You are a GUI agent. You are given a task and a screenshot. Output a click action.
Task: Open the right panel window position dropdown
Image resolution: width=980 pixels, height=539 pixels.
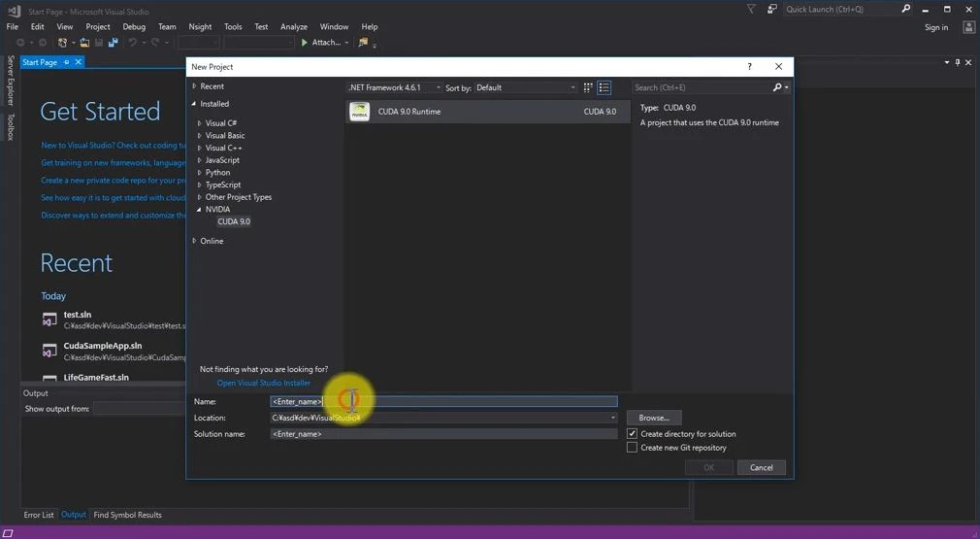[x=946, y=62]
